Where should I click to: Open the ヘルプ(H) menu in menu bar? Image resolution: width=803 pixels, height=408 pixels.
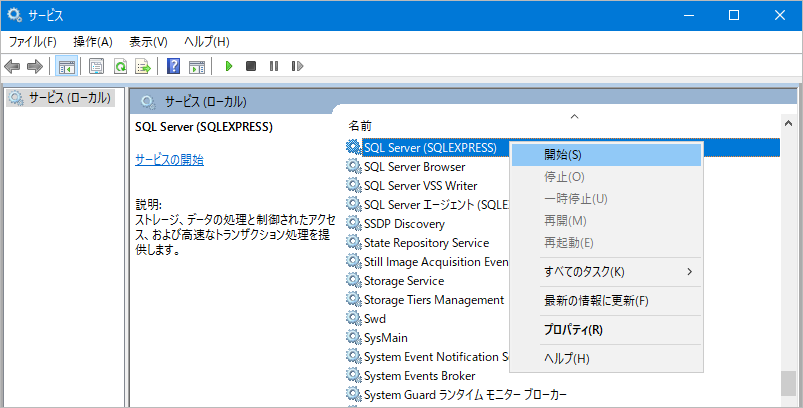206,42
